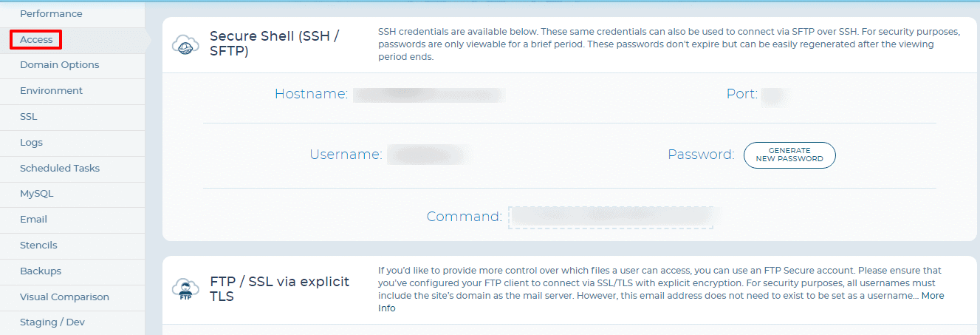
Task: Go to the Environment section
Action: 51,91
